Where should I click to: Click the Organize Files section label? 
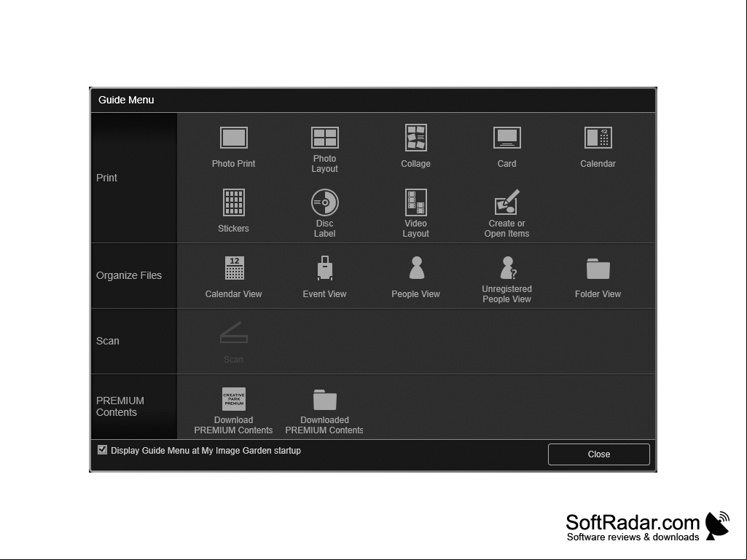[129, 275]
